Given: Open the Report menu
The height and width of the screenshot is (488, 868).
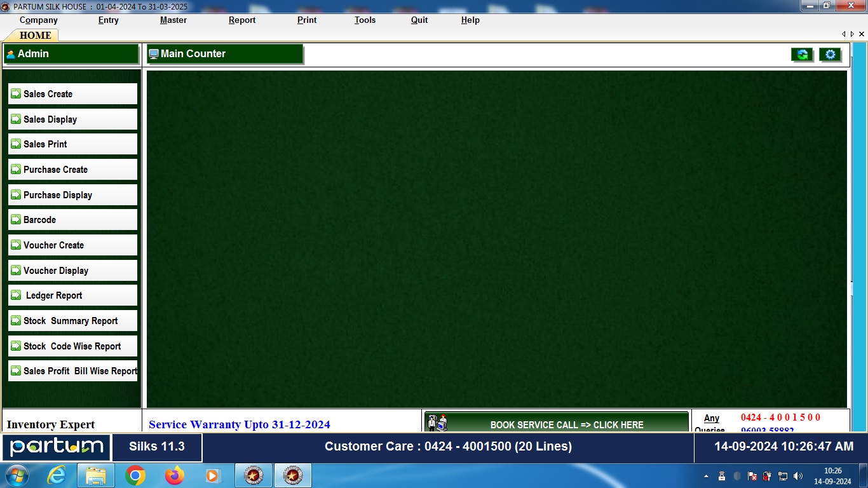Looking at the screenshot, I should 242,20.
